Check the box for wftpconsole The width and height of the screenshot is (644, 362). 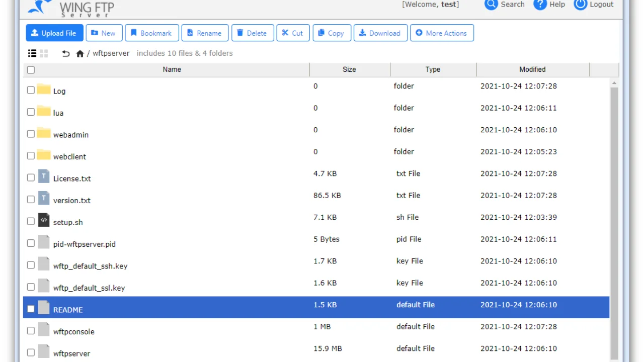31,330
